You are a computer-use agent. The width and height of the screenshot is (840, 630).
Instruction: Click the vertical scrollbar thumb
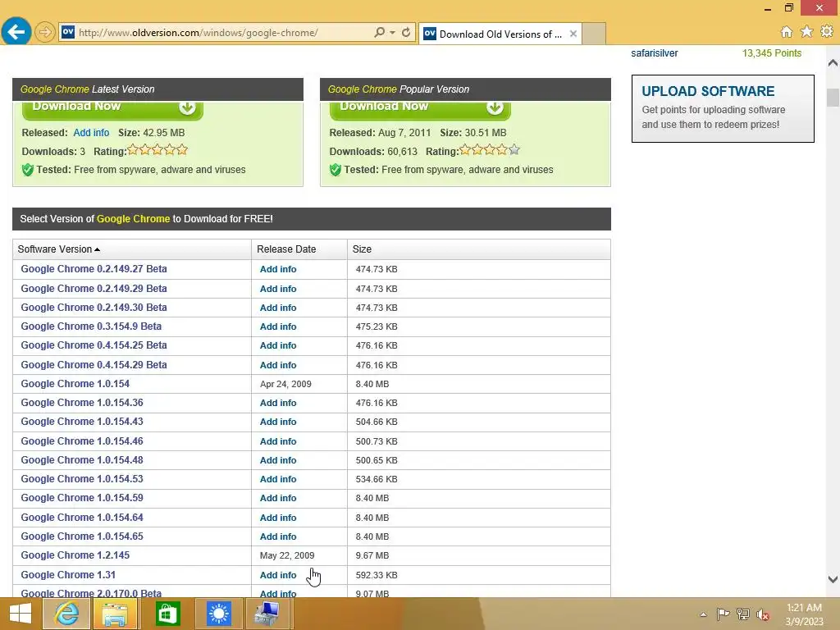click(833, 98)
